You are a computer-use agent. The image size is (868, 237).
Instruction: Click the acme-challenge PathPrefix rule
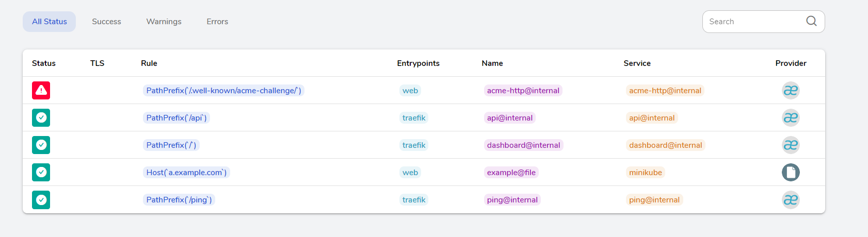click(223, 91)
